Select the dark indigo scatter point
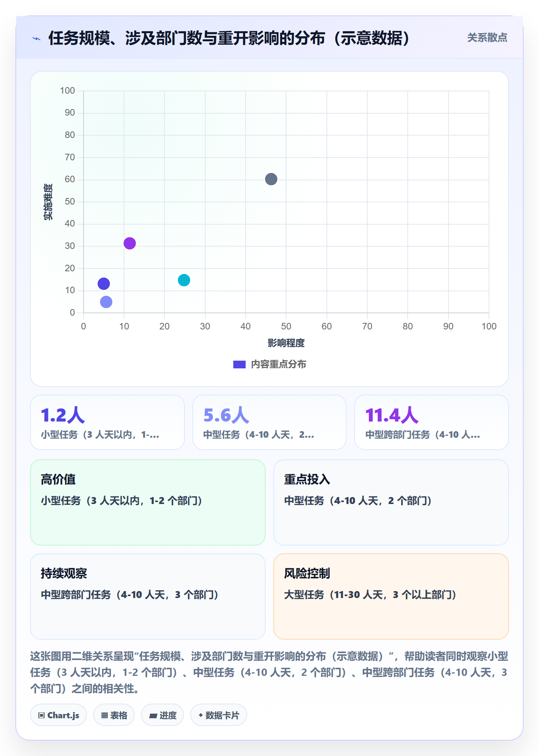Image resolution: width=539 pixels, height=756 pixels. [x=104, y=284]
